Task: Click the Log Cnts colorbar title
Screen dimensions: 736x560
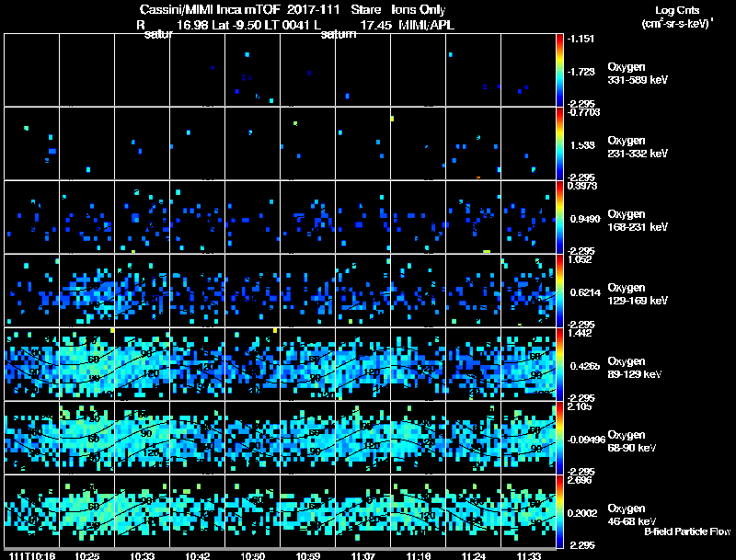Action: (x=677, y=10)
